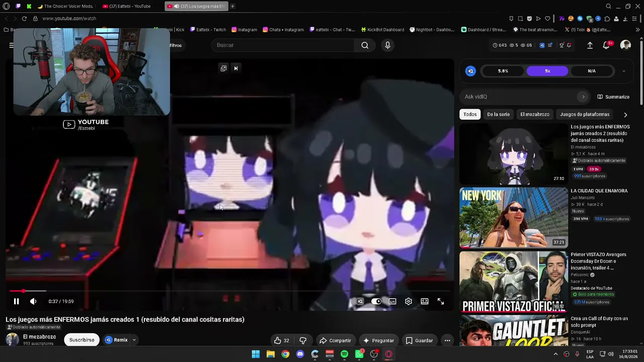Click the Suscribirse button
Viewport: 644px width, 362px height.
tap(82, 340)
